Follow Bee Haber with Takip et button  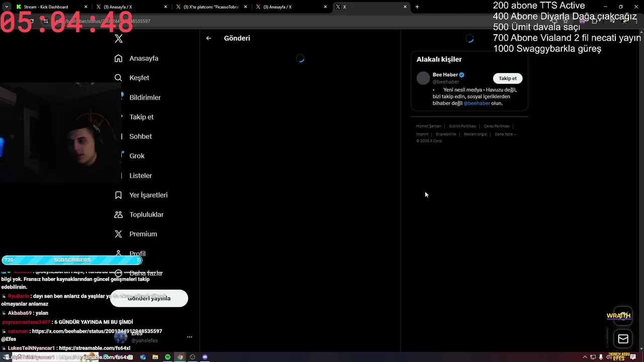tap(508, 78)
